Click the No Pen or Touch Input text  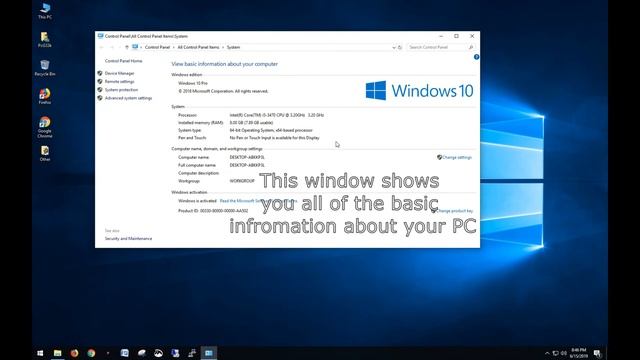[274, 138]
